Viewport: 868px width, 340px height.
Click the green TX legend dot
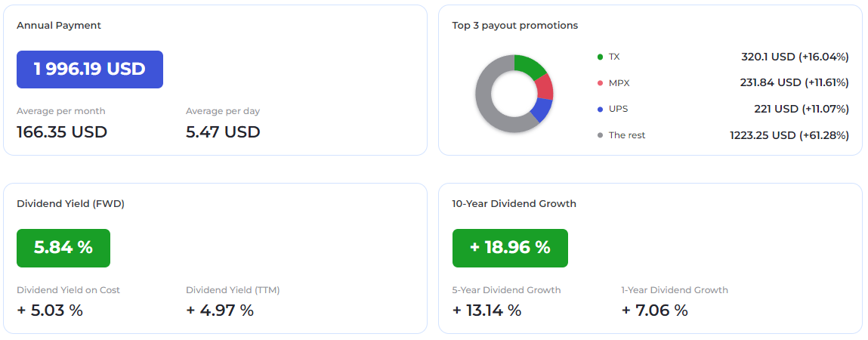coord(600,57)
